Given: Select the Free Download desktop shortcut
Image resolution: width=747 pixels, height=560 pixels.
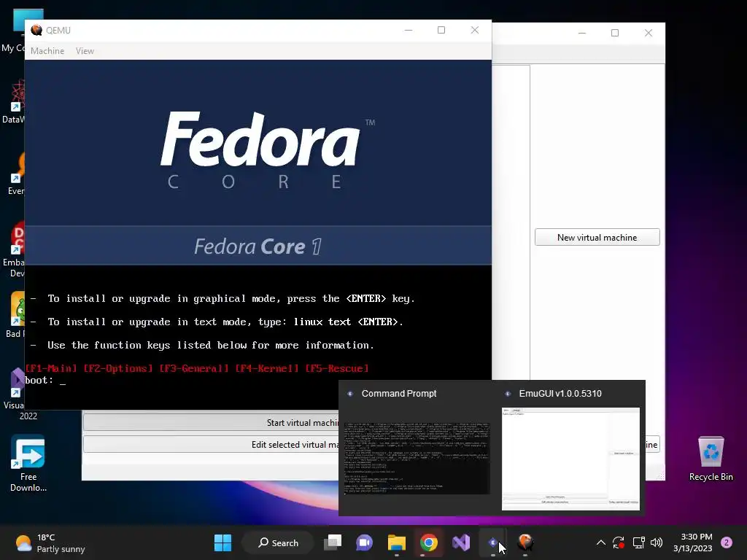Looking at the screenshot, I should click(28, 463).
